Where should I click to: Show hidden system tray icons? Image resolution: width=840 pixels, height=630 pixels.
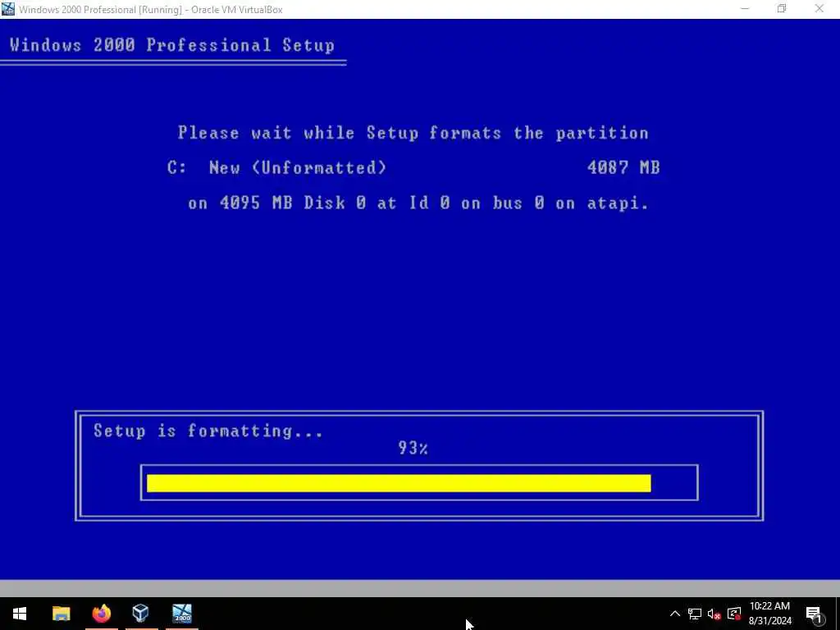tap(675, 614)
